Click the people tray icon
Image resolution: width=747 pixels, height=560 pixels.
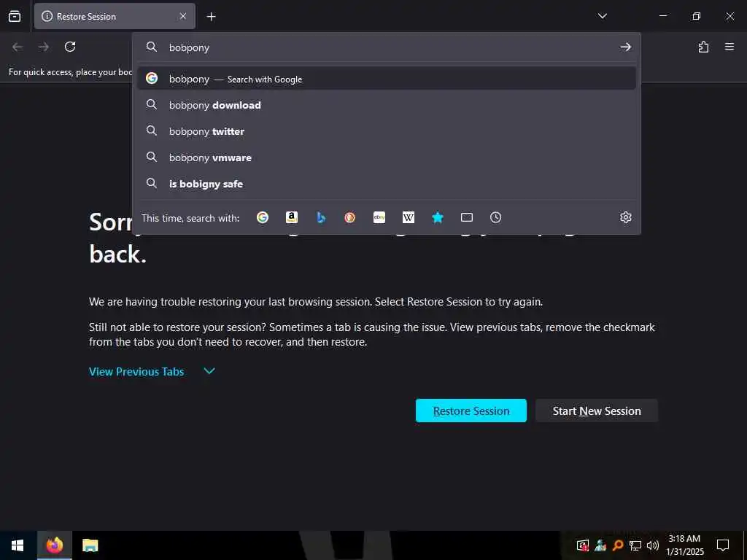coord(600,545)
